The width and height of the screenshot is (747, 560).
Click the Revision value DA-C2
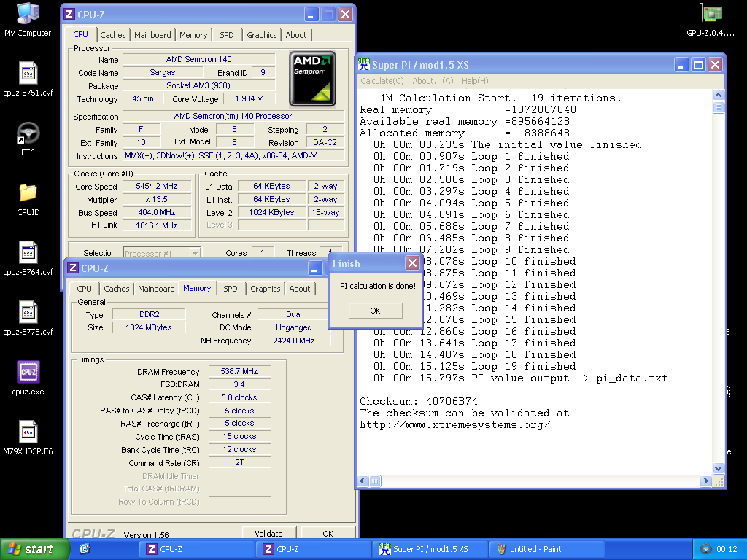[325, 142]
